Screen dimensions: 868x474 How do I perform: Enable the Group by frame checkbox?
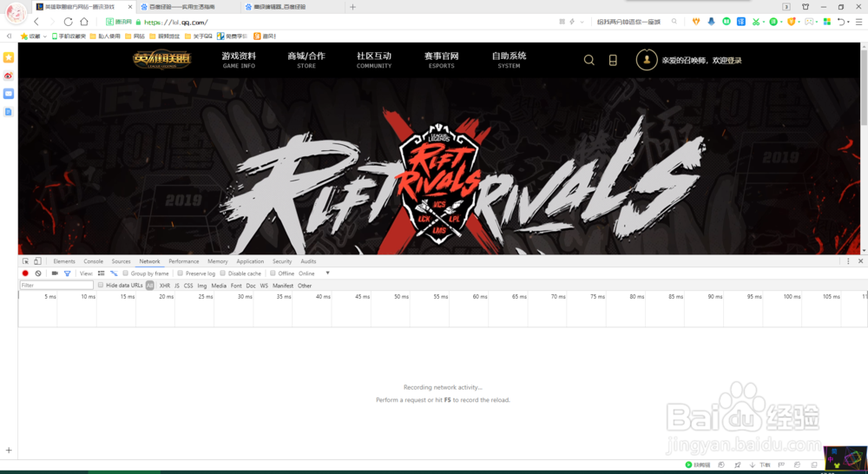[126, 273]
